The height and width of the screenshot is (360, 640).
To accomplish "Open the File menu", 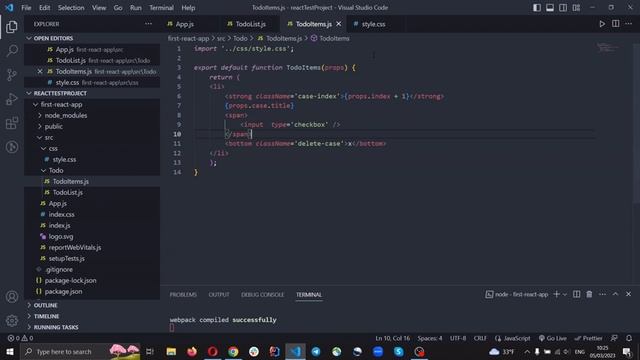I will (x=26, y=8).
